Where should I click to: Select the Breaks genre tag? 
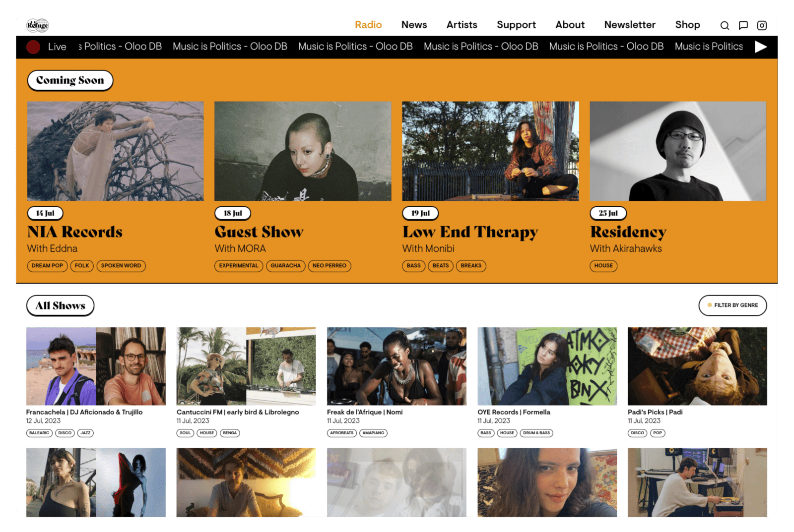click(x=471, y=266)
